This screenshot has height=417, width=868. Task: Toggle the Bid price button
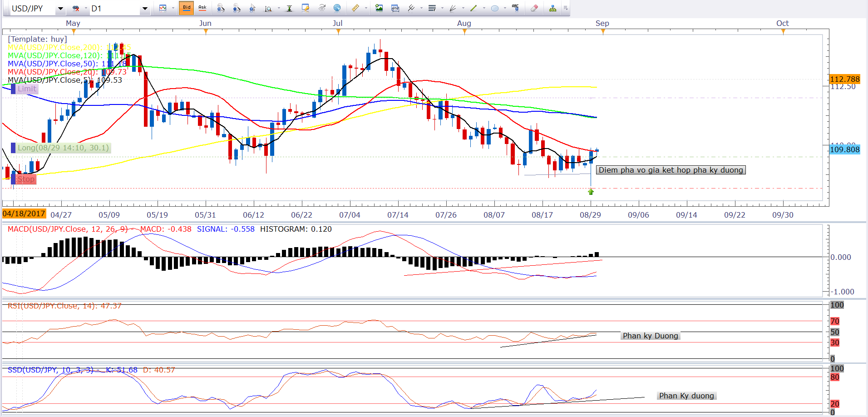point(186,8)
